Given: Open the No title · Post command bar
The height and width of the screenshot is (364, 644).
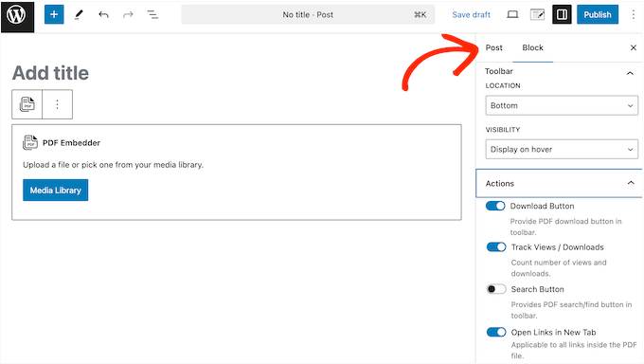Looking at the screenshot, I should point(308,15).
